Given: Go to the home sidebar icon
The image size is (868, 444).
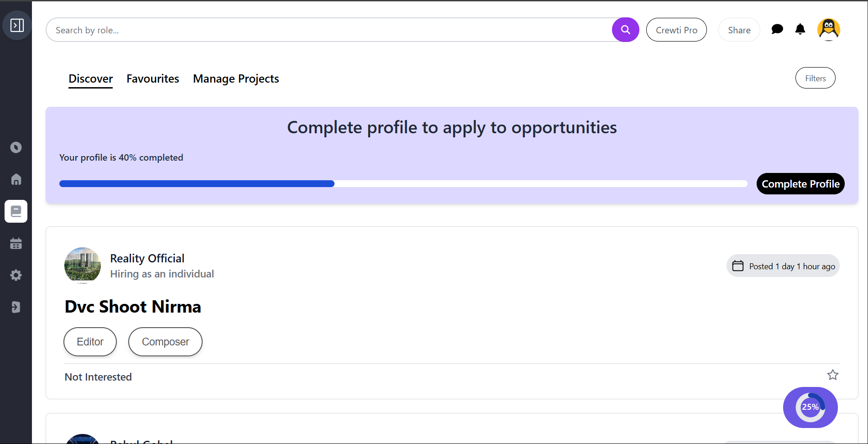Looking at the screenshot, I should coord(16,179).
